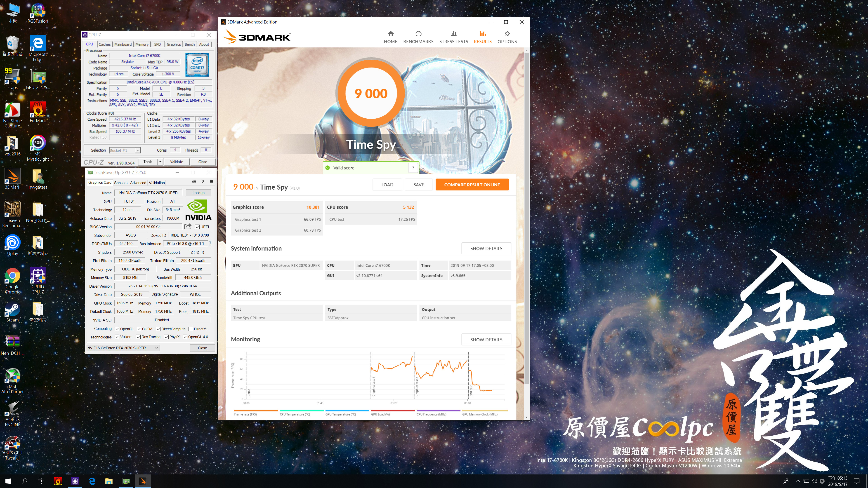The width and height of the screenshot is (868, 488).
Task: Open STRESS TESTS in 3DMark
Action: click(x=453, y=37)
